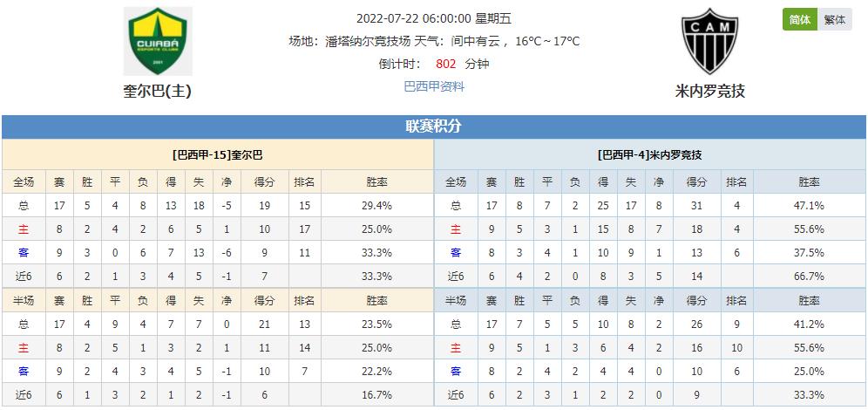Image resolution: width=868 pixels, height=410 pixels.
Task: Click home team name 奎尔巴(主)
Action: [x=157, y=91]
